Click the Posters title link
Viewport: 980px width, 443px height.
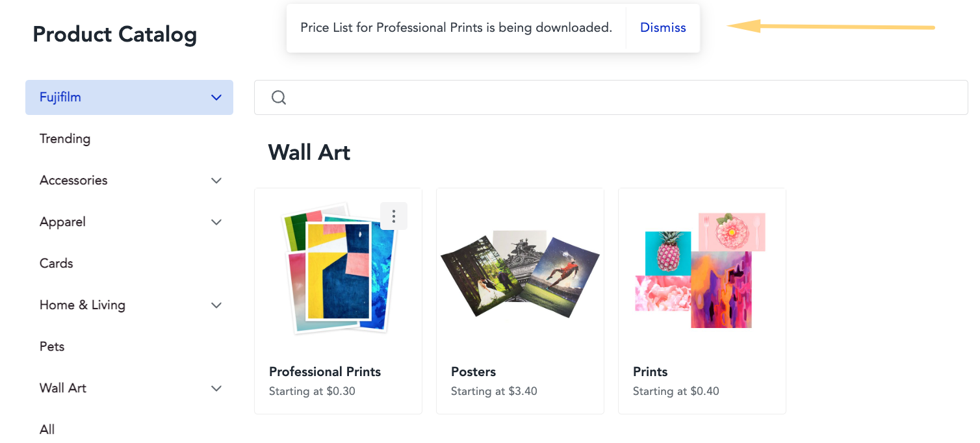click(x=473, y=372)
